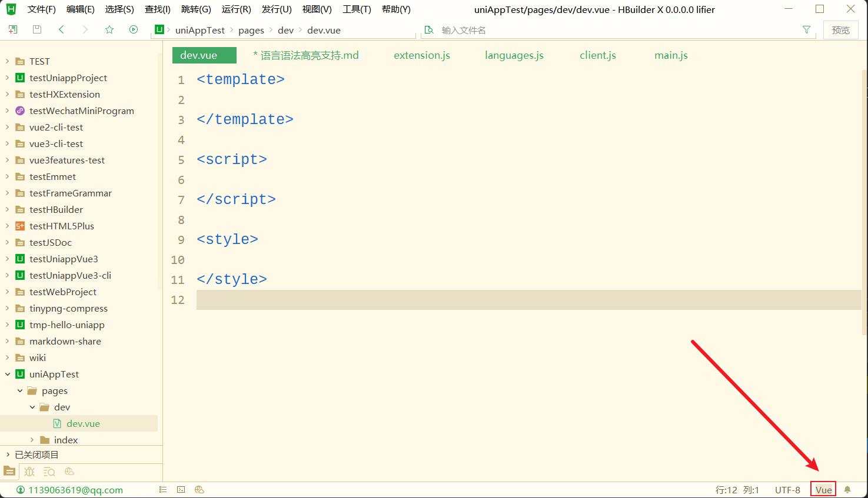The width and height of the screenshot is (868, 498).
Task: Expand the vue2-cli-test folder
Action: pyautogui.click(x=8, y=127)
